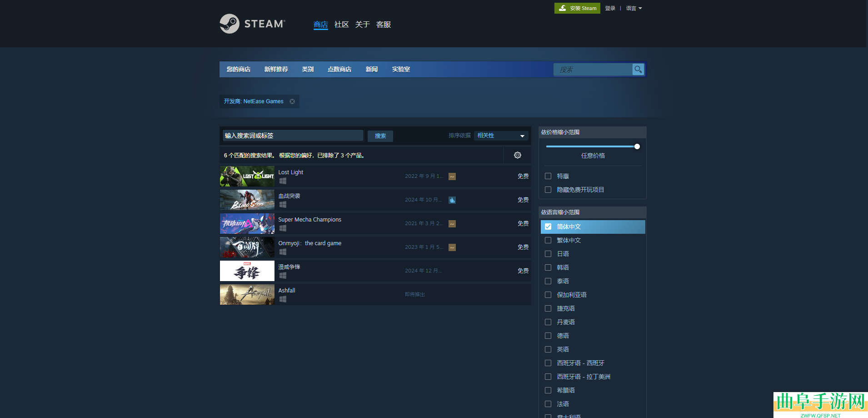The height and width of the screenshot is (418, 868).
Task: Click the price range slider handle
Action: 637,146
